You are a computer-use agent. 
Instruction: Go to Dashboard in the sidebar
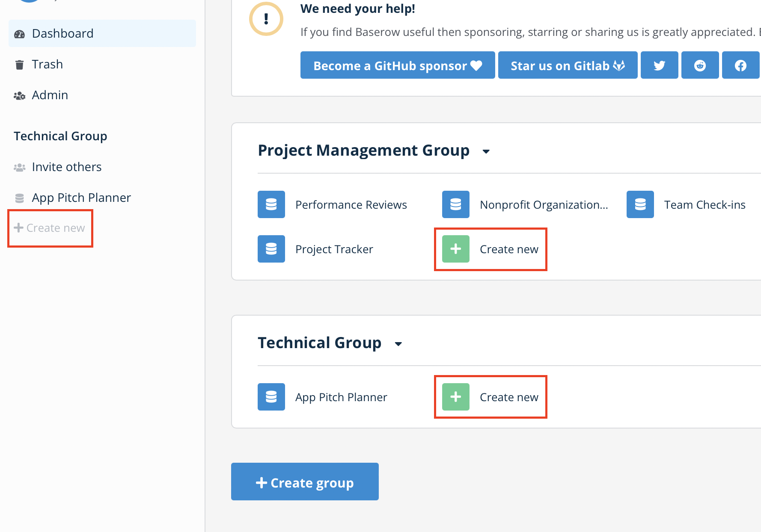pyautogui.click(x=62, y=33)
